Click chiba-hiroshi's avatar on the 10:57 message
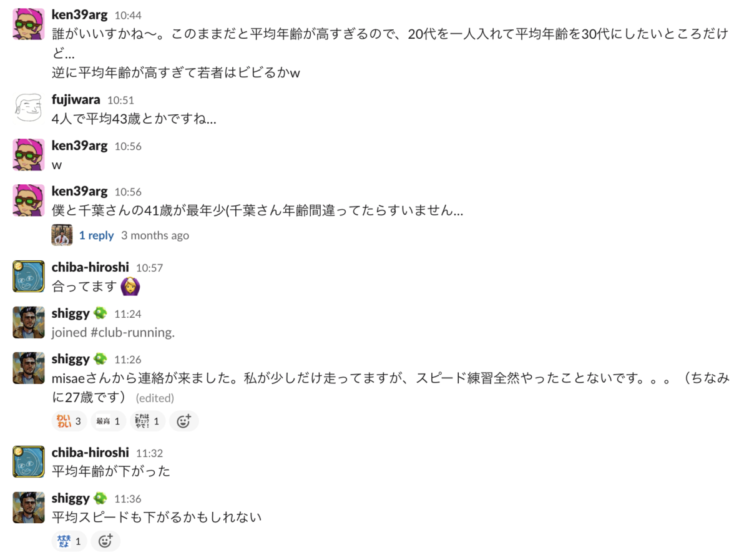749x560 pixels. [x=29, y=277]
